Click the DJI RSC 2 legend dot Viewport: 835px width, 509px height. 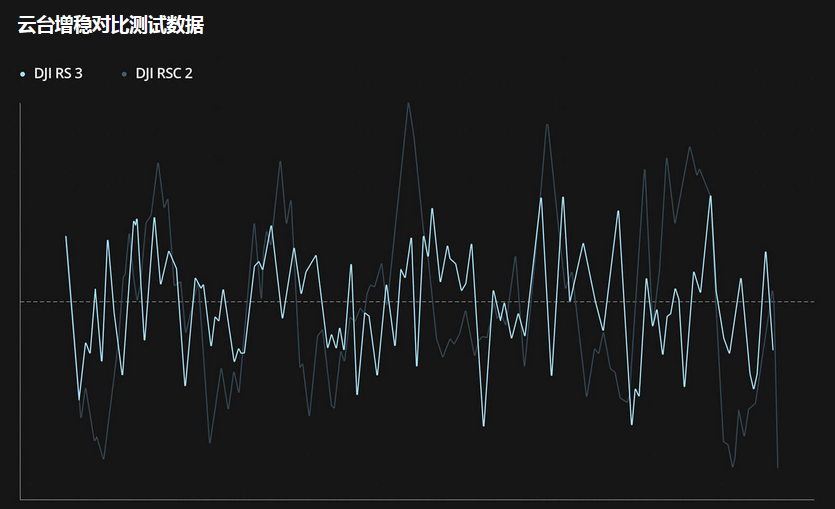point(124,74)
